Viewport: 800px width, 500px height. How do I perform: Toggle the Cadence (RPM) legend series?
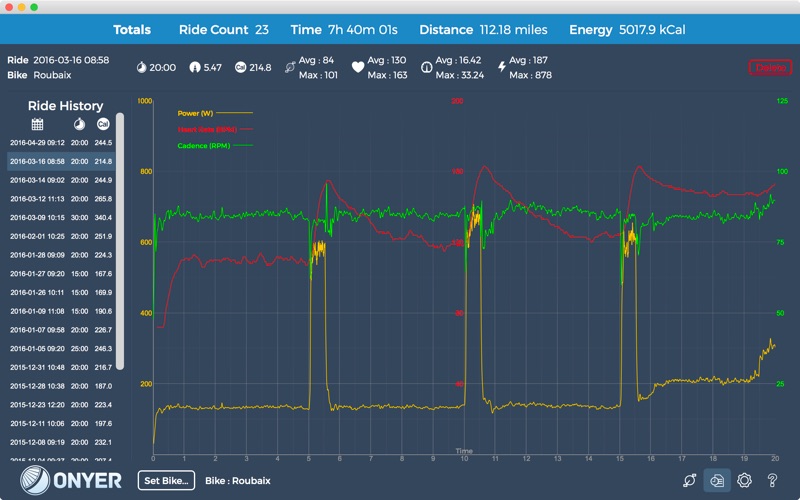215,146
